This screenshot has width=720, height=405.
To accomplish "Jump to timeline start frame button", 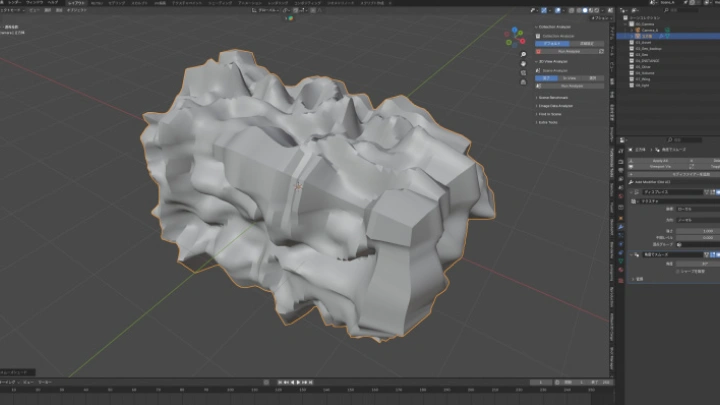I will 280,382.
